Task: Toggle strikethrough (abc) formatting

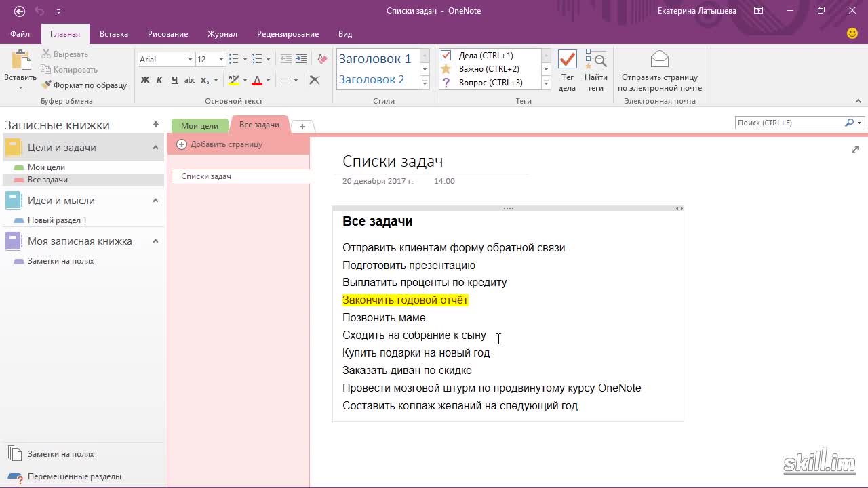Action: [x=190, y=80]
